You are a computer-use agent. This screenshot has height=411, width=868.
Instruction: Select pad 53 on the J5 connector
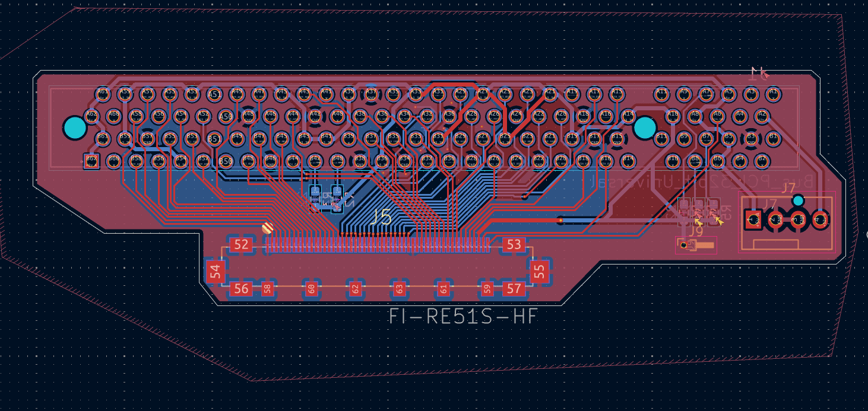[514, 245]
